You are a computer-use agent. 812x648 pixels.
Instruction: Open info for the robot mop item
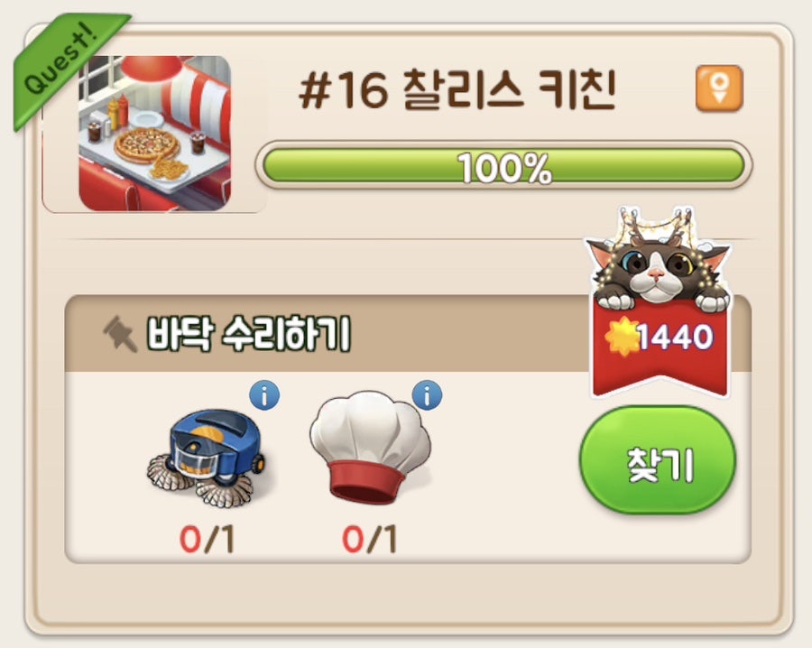tap(264, 395)
